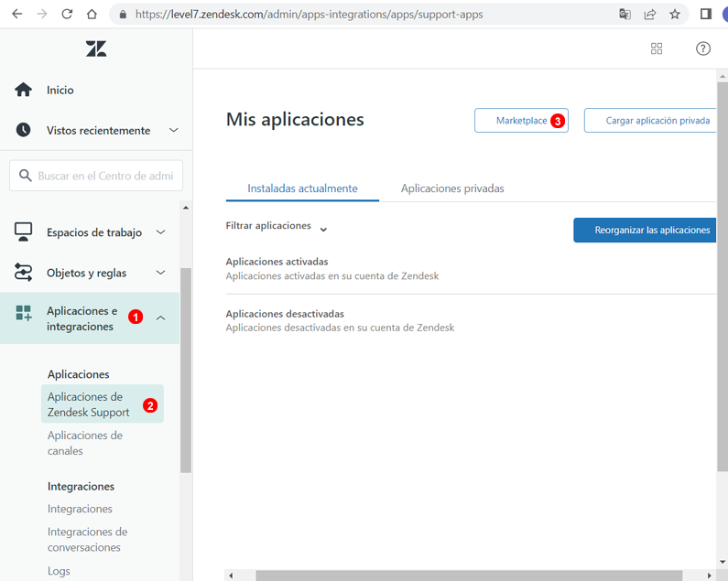The height and width of the screenshot is (581, 728).
Task: Select Aplicaciones de Zendesk Support
Action: [x=103, y=404]
